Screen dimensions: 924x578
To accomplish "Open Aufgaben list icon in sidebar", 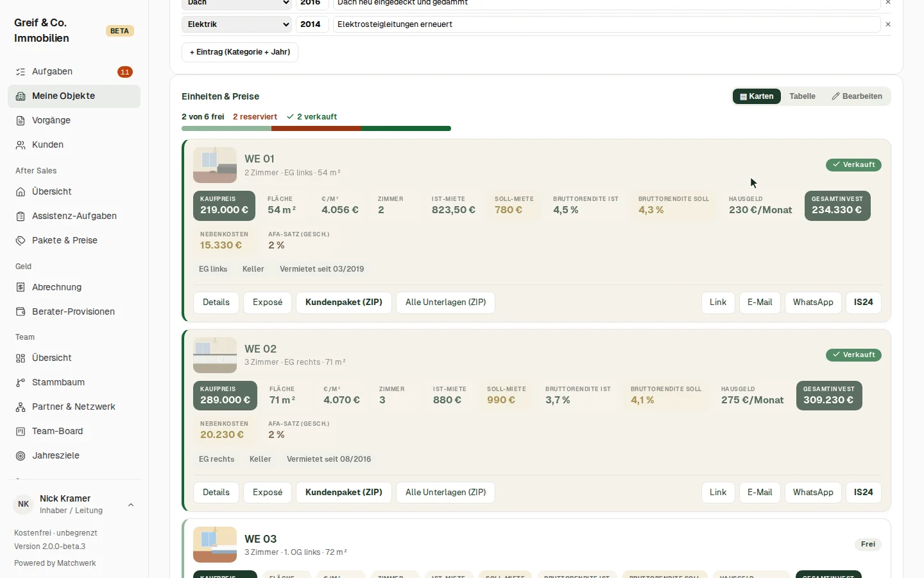I will (x=21, y=72).
